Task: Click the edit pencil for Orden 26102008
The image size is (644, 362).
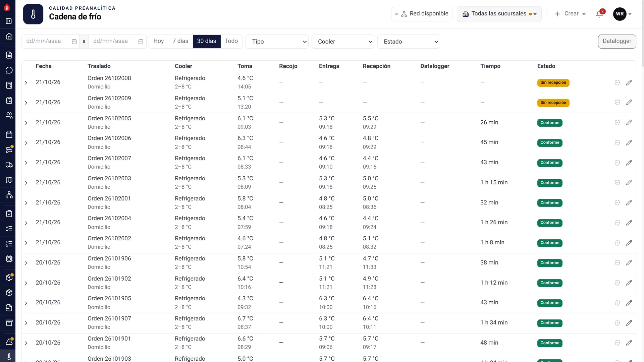Action: tap(629, 82)
